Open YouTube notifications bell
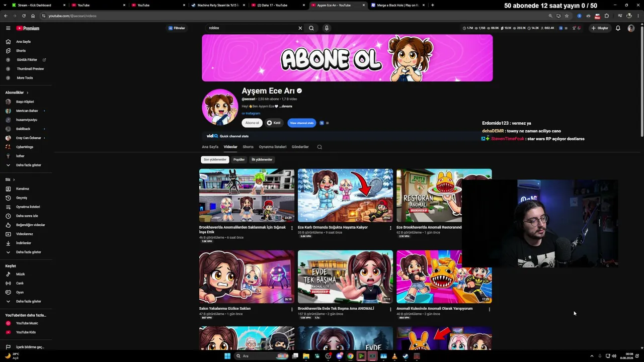Screen dimensions: 644x362 click(x=618, y=28)
